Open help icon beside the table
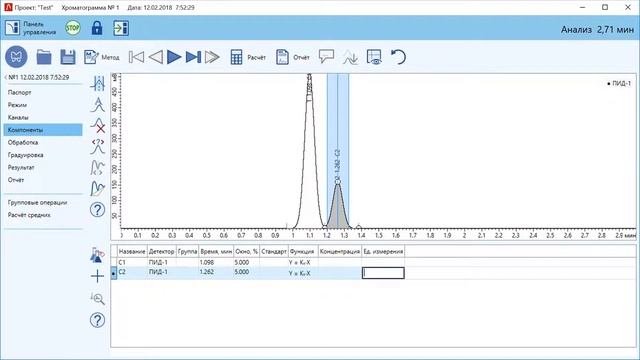The height and width of the screenshot is (360, 640). 98,320
